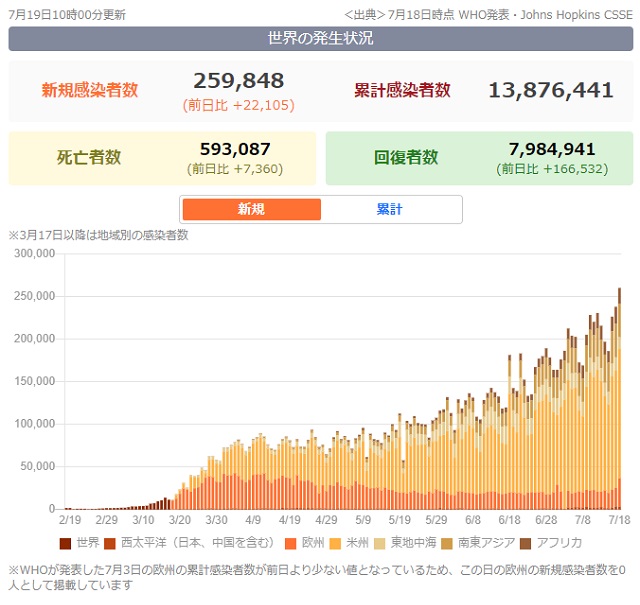The image size is (640, 605).
Task: Click the deaths value 593,087
Action: pyautogui.click(x=235, y=149)
